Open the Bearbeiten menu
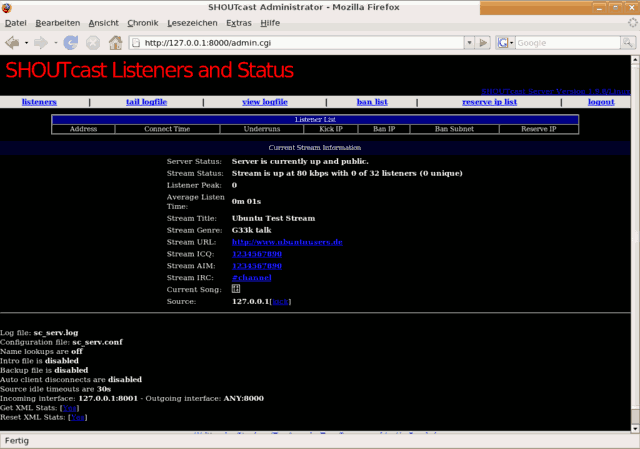640x449 pixels. pyautogui.click(x=58, y=23)
